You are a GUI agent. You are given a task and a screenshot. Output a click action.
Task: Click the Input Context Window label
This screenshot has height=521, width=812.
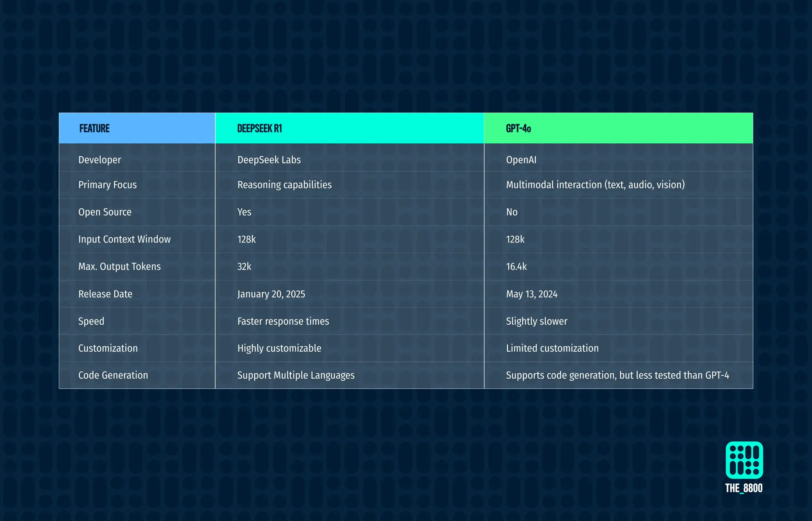point(124,239)
